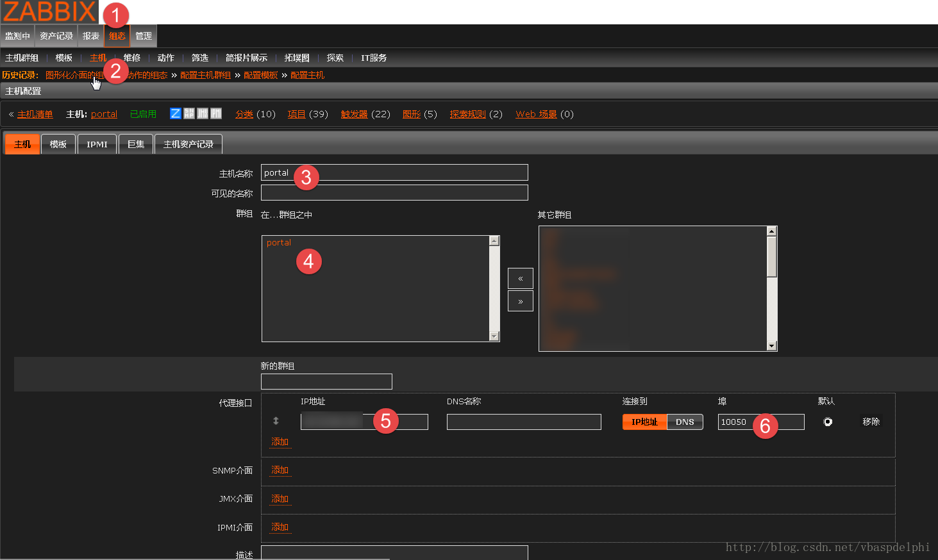Click 移除 to remove the agent interface
Viewport: 938px width, 560px height.
pyautogui.click(x=871, y=422)
